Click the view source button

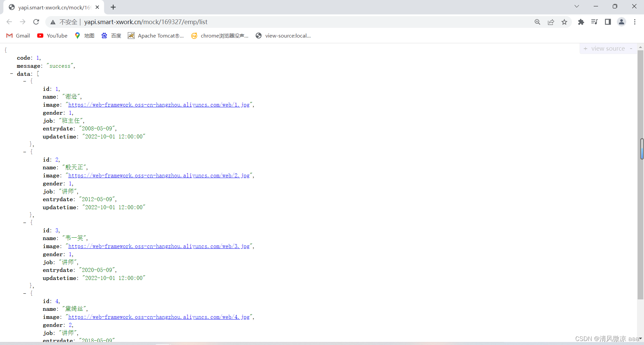[x=608, y=49]
